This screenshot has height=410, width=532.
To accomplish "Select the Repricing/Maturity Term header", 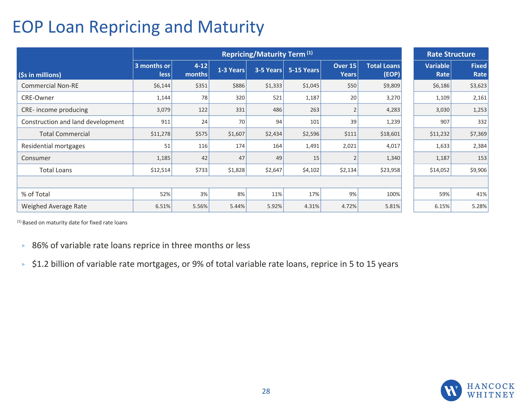I will coord(267,54).
